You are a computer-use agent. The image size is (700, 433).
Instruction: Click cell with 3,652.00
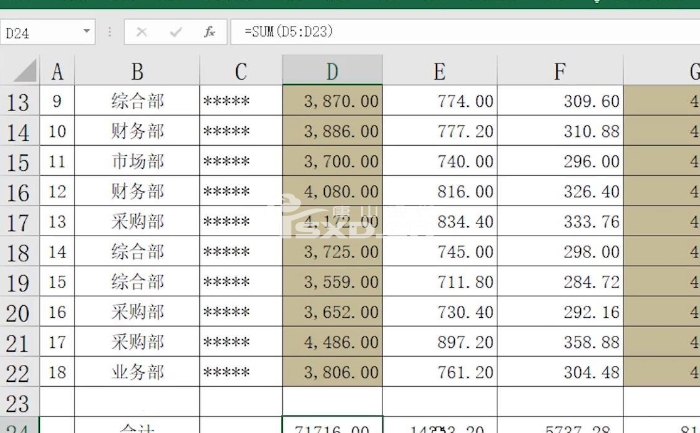tap(333, 312)
